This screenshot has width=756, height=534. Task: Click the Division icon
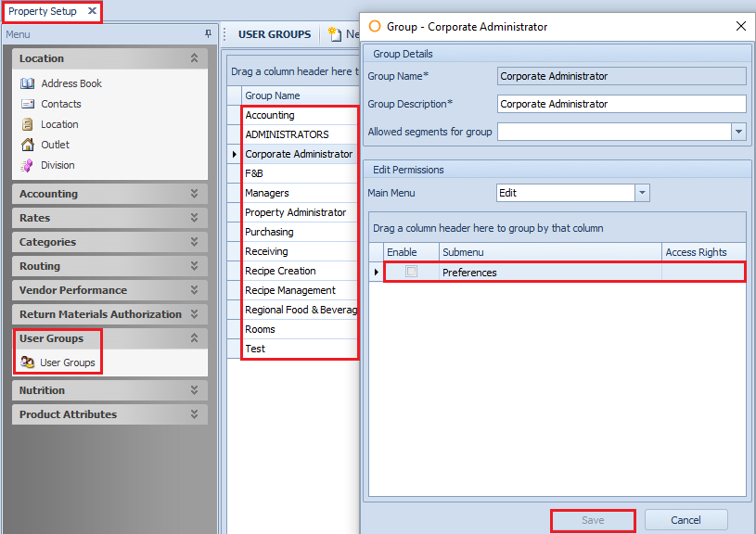coord(27,165)
